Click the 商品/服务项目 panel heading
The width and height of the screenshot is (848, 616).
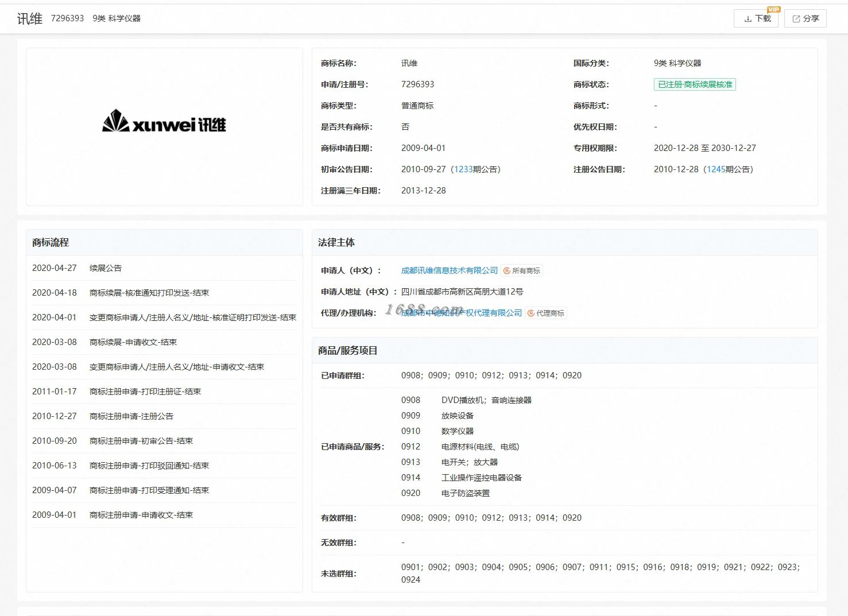pyautogui.click(x=348, y=350)
